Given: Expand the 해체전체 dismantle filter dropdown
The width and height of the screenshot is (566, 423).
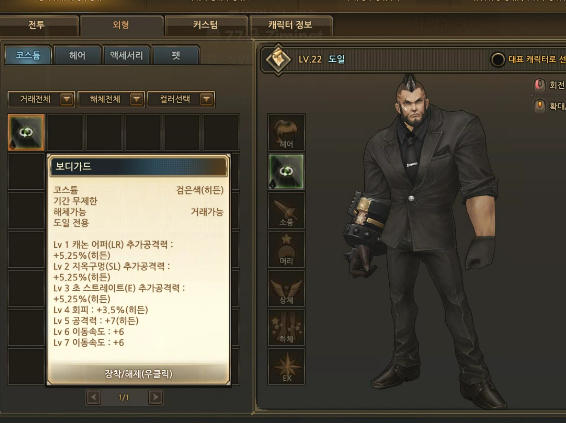Looking at the screenshot, I should [111, 99].
